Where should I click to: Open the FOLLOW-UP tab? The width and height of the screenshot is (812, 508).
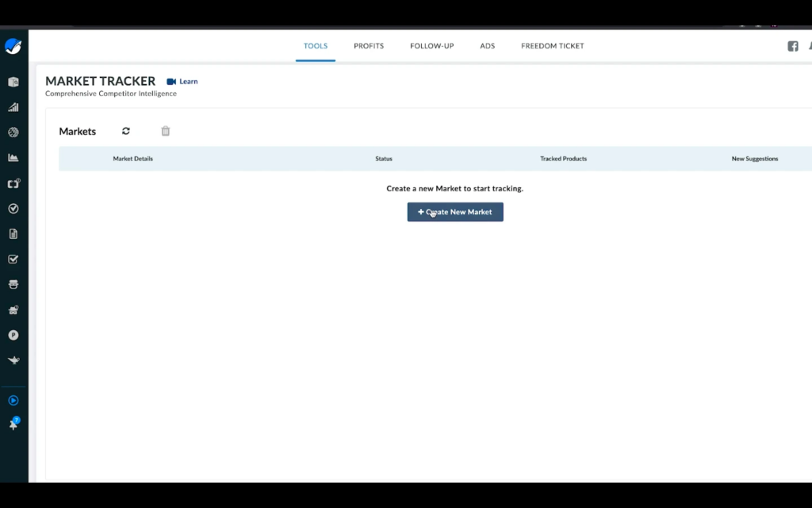pyautogui.click(x=431, y=46)
